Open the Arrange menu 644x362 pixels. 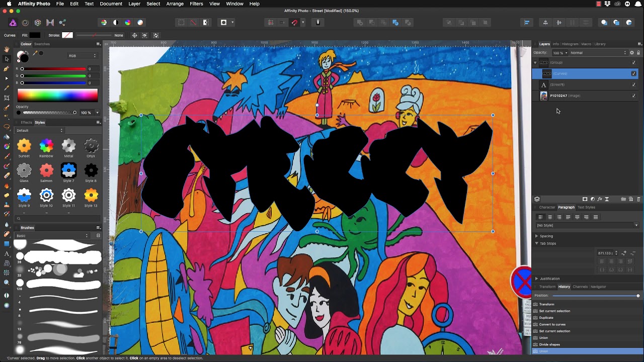point(175,4)
